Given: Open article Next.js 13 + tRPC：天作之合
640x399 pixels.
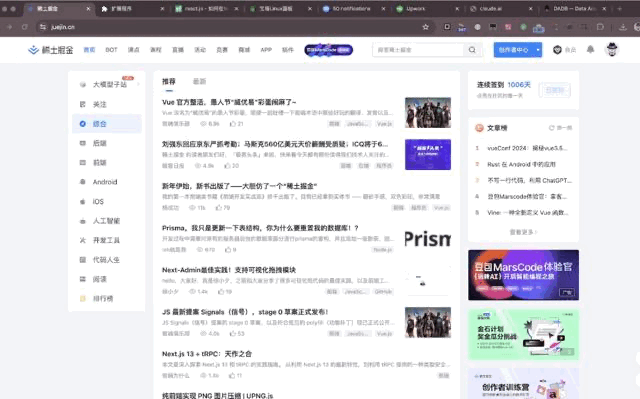Looking at the screenshot, I should pyautogui.click(x=207, y=354).
